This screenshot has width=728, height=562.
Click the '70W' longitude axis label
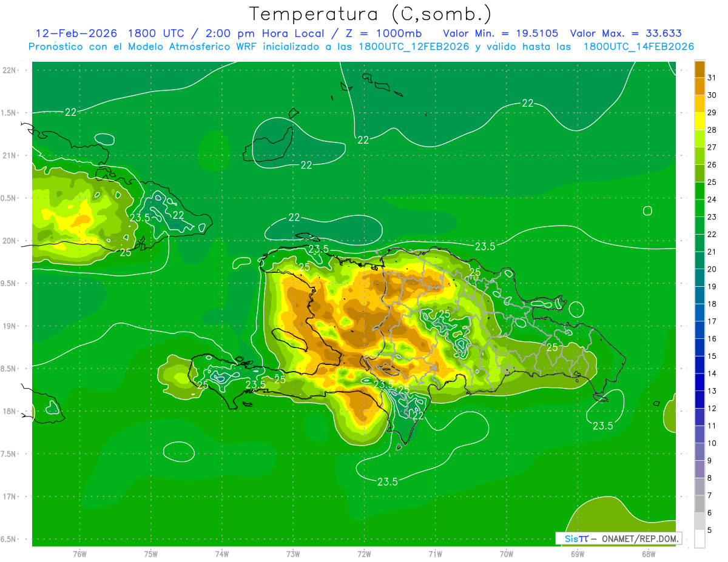(507, 554)
